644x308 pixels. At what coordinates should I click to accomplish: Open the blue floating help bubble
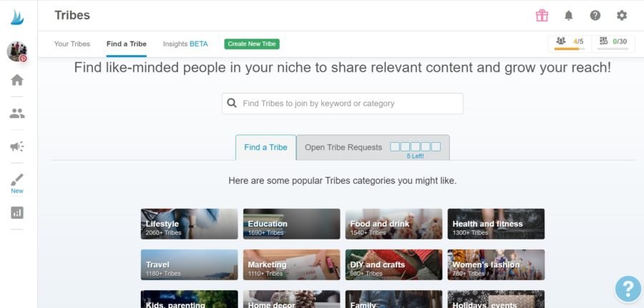pyautogui.click(x=628, y=289)
